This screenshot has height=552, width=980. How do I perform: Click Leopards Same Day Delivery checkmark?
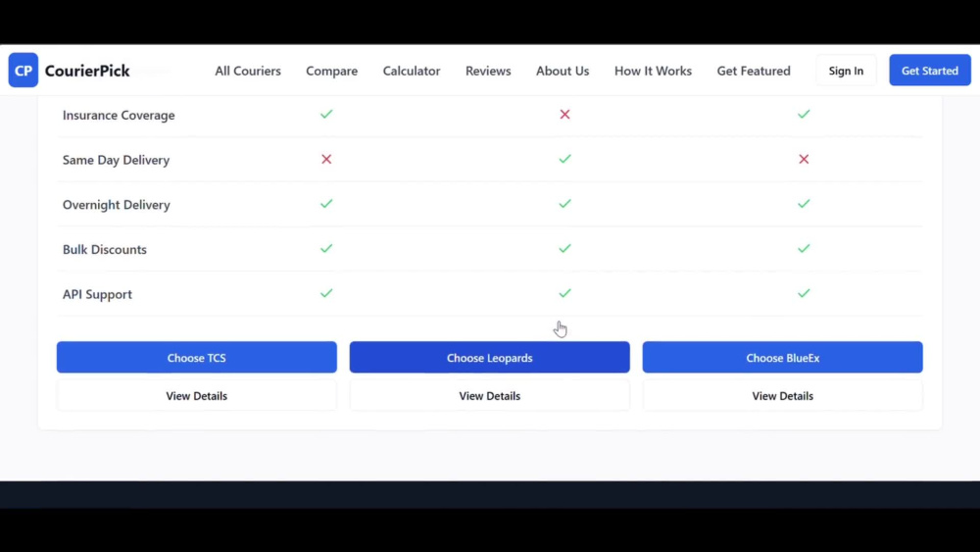coord(564,159)
